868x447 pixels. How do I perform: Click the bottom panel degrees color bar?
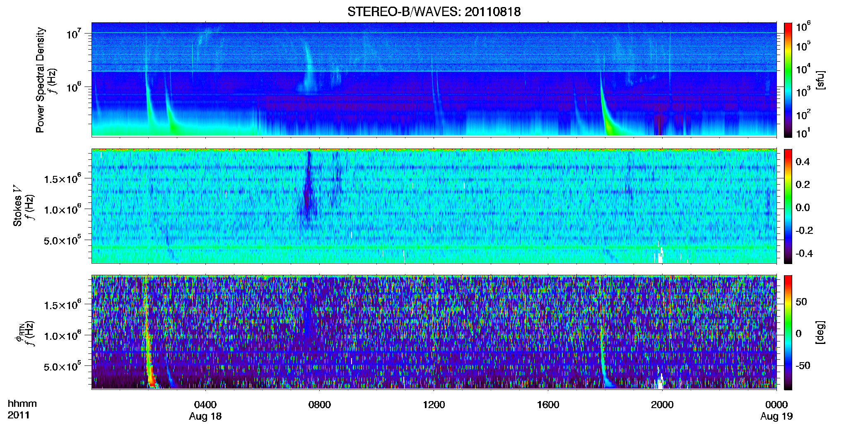[x=788, y=332]
